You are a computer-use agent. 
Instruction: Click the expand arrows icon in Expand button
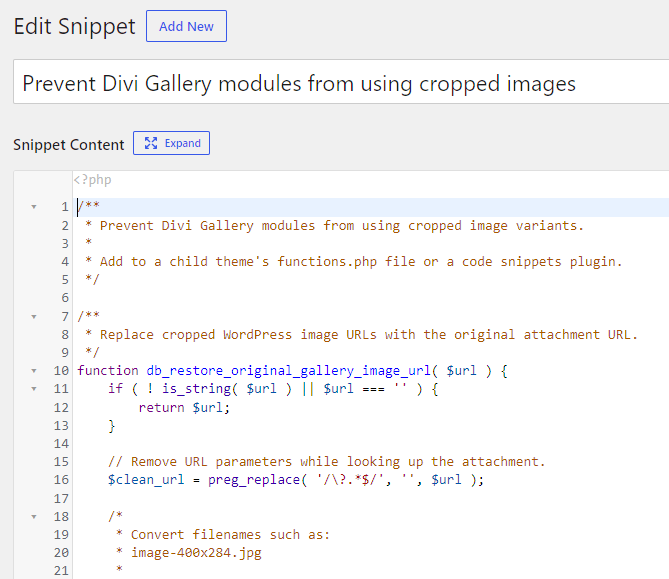click(x=151, y=143)
